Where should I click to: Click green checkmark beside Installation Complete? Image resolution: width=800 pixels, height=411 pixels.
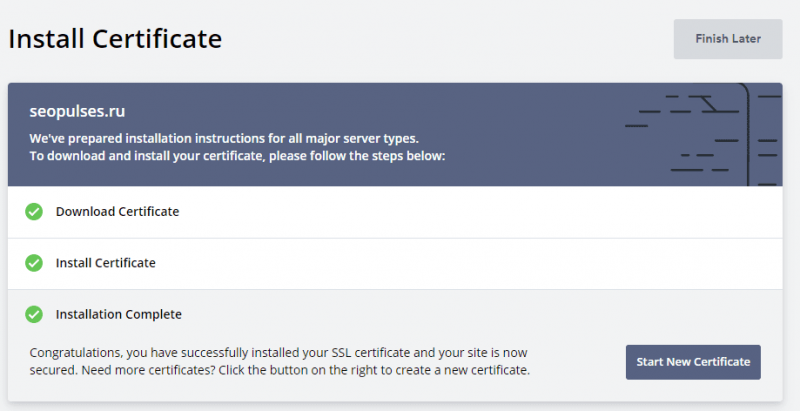click(x=34, y=314)
